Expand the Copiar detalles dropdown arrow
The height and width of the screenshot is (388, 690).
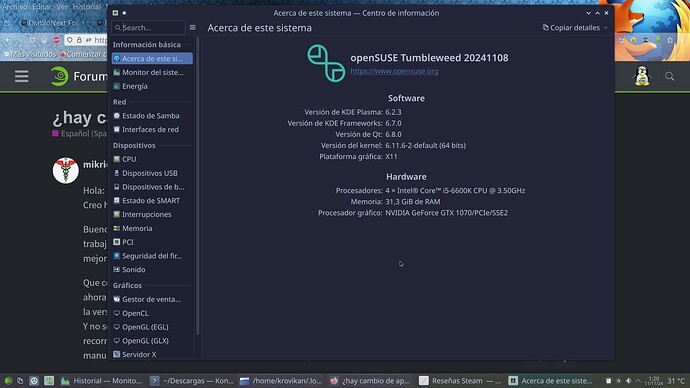(606, 28)
